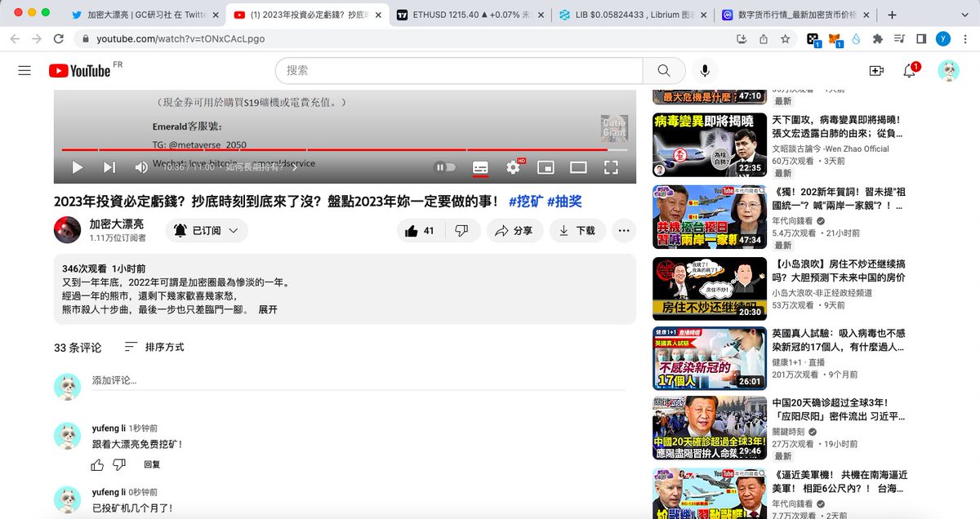Switch to miniplayer mode
This screenshot has width=980, height=519.
click(546, 167)
